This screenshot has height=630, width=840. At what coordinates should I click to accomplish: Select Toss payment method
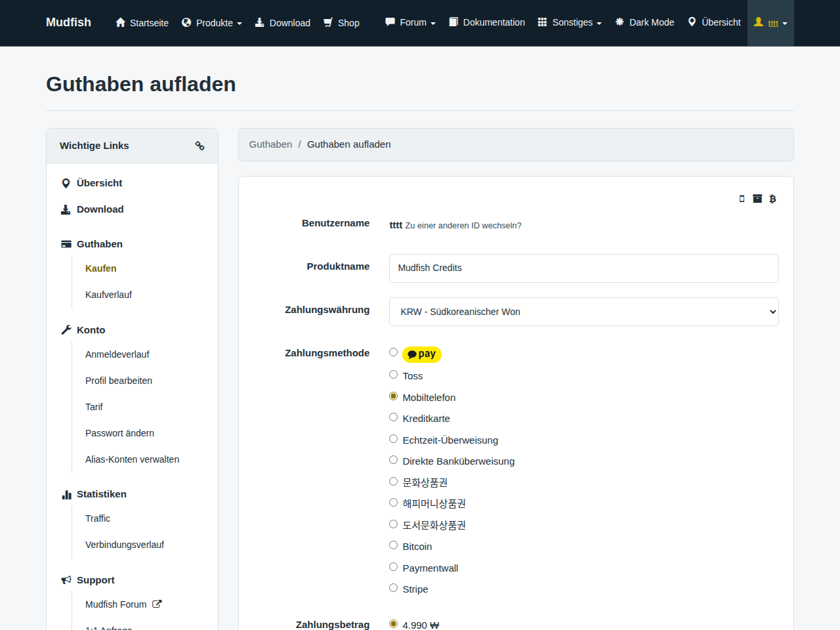tap(394, 375)
